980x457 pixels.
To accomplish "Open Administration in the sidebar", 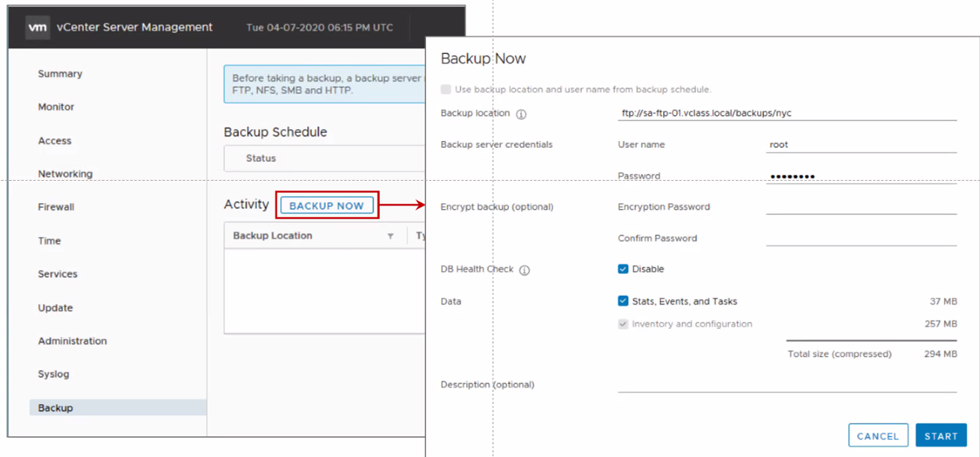I will click(x=73, y=341).
